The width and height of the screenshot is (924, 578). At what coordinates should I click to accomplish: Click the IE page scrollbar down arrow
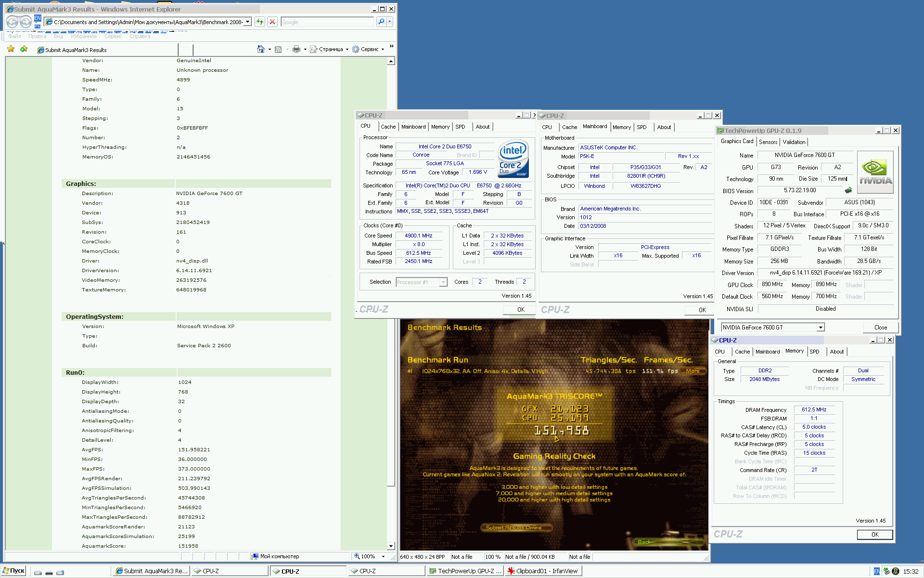[391, 546]
